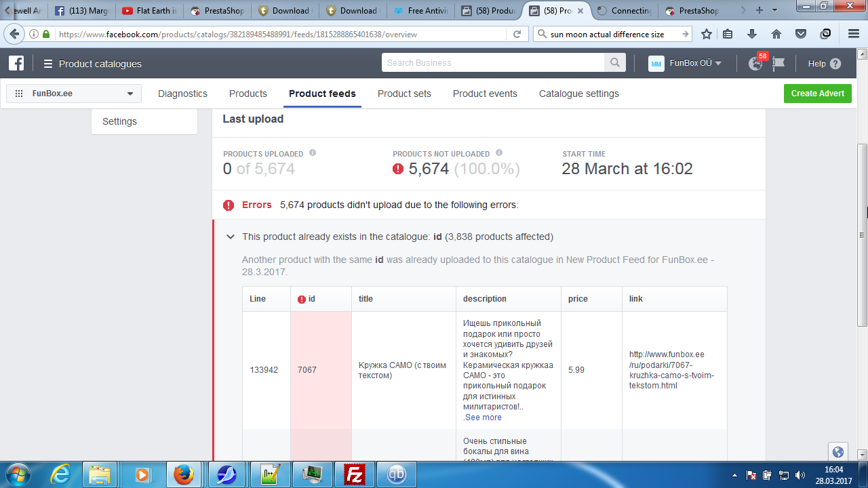Open Settings in the left sidebar

pos(120,121)
